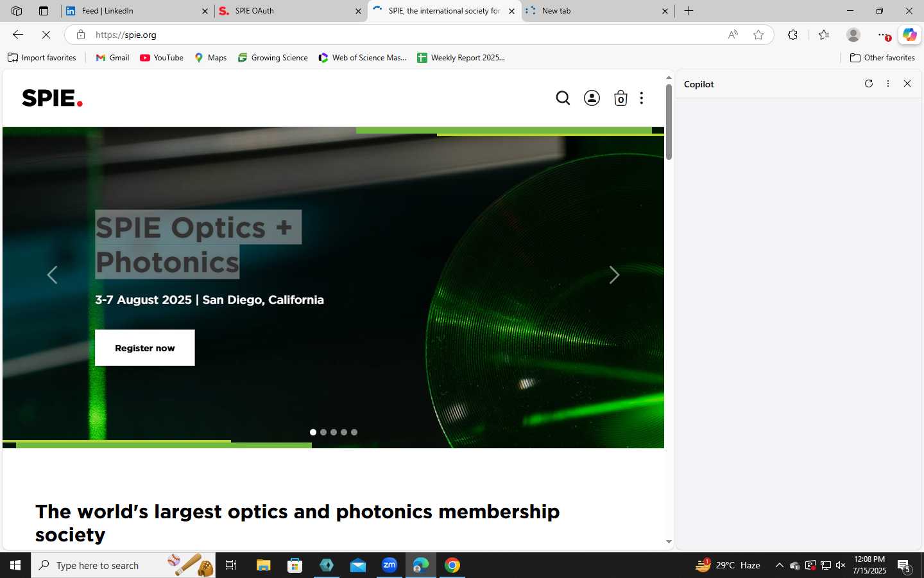Open the Mail app from taskbar
924x578 pixels.
click(358, 565)
